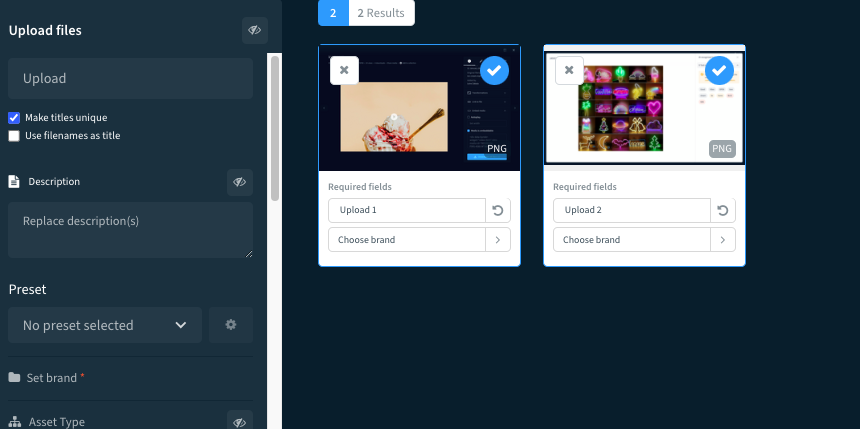Enable Use filenames as title checkbox
The image size is (860, 429).
click(x=14, y=136)
